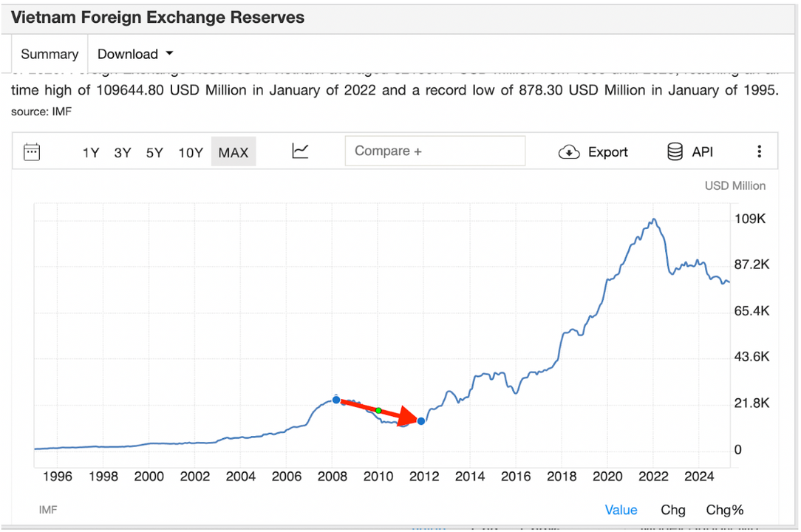The height and width of the screenshot is (532, 801).
Task: Click the green midpoint handle on the red arrow
Action: pyautogui.click(x=378, y=410)
